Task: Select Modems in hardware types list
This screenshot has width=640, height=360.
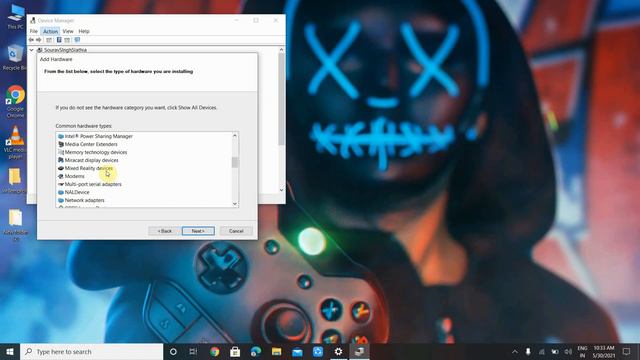Action: pyautogui.click(x=75, y=176)
